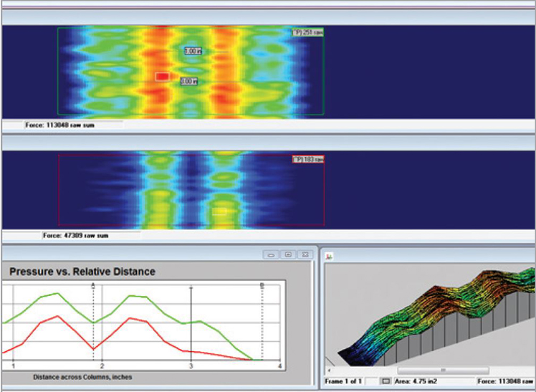Select the 251 raw peak label
This screenshot has width=536, height=392.
307,32
